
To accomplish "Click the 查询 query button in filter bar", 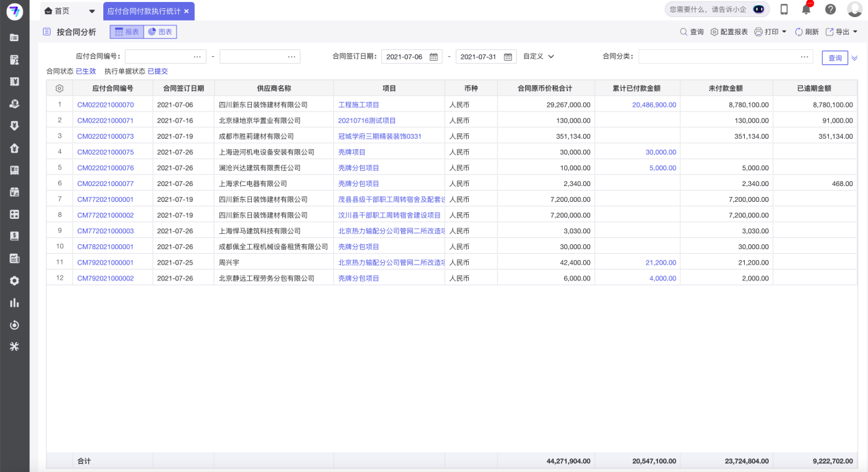I will (834, 57).
